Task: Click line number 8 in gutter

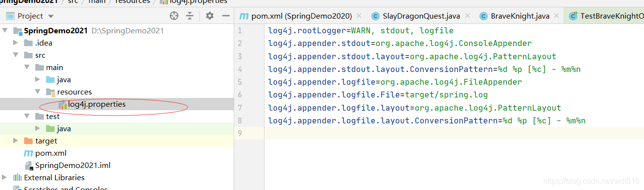Action: 240,120
